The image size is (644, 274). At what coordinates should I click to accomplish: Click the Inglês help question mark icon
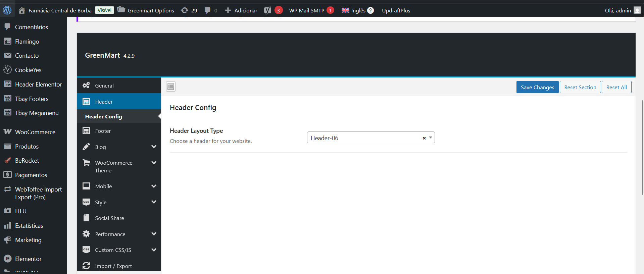(x=370, y=10)
